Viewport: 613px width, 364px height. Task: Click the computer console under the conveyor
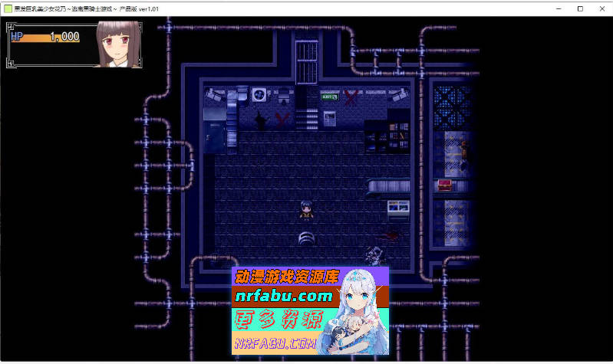pos(397,208)
